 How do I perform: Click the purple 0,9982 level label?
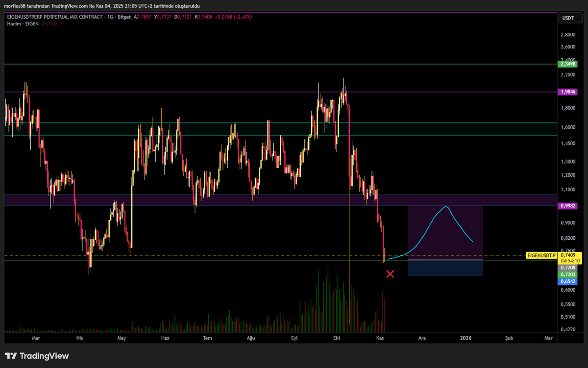tap(567, 206)
